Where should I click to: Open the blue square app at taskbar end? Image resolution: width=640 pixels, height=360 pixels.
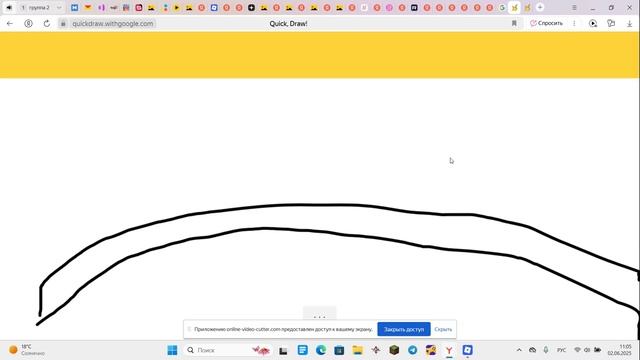467,350
